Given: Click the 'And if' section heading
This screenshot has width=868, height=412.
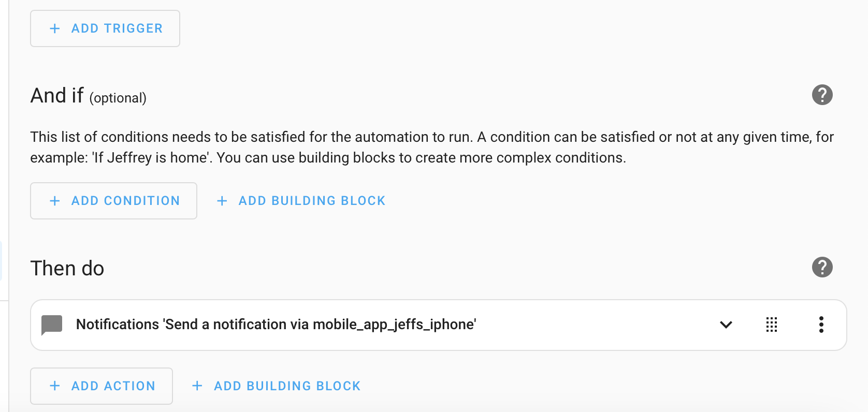Looking at the screenshot, I should [57, 96].
